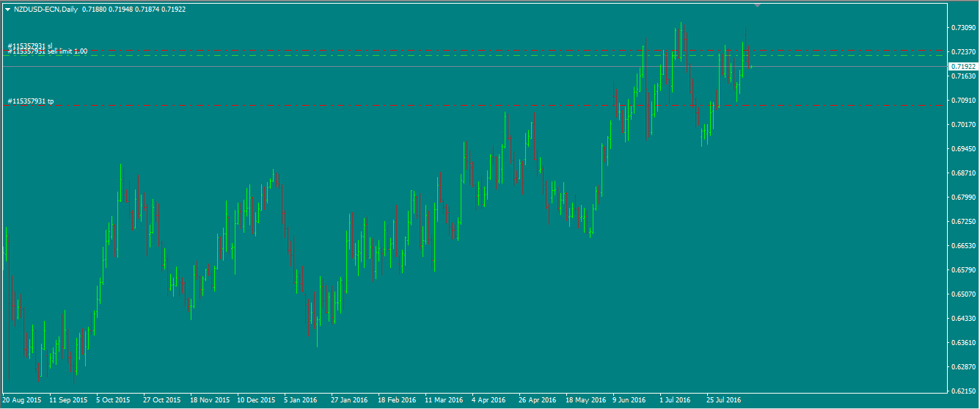Screen dimensions: 980x409
Task: Click date label 18 Nov 2015
Action: tap(209, 400)
